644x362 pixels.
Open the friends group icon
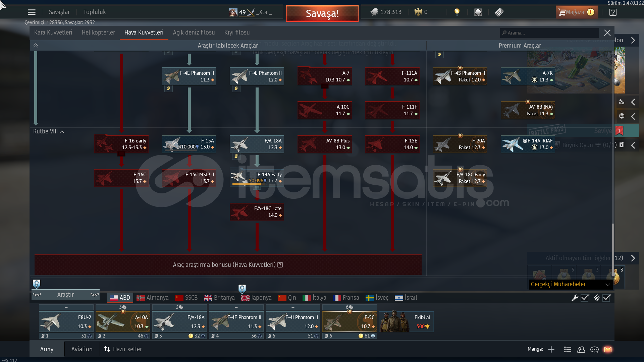581,350
